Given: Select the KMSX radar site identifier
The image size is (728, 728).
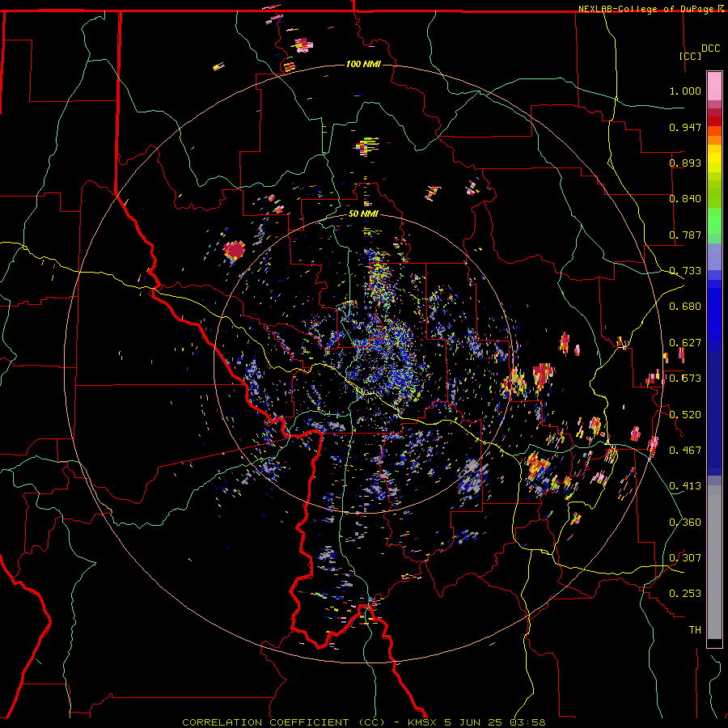Looking at the screenshot, I should [x=422, y=722].
